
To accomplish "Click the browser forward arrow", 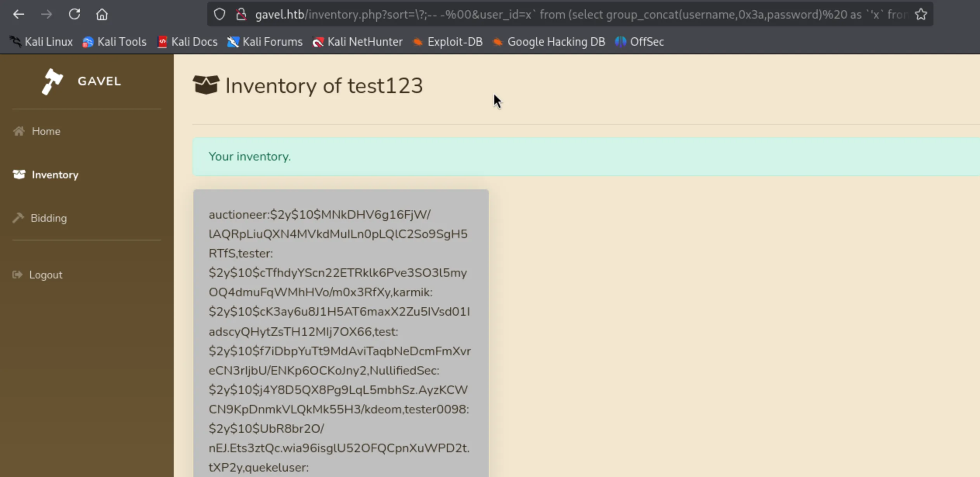I will tap(46, 15).
